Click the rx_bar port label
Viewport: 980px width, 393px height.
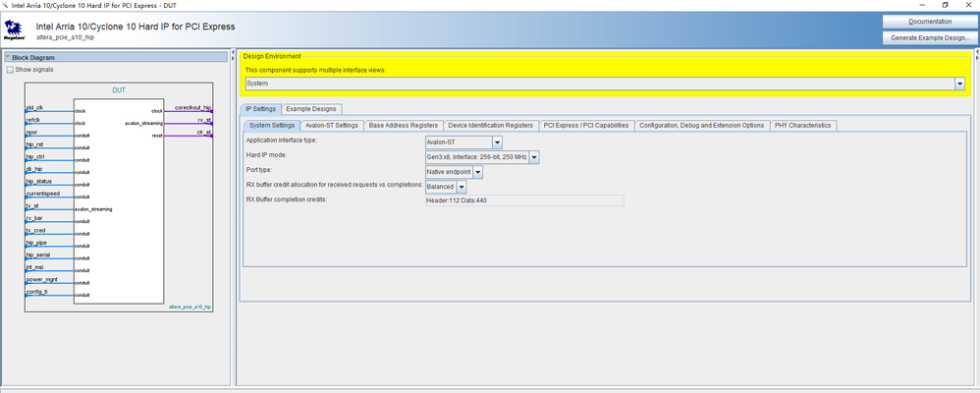pos(33,218)
